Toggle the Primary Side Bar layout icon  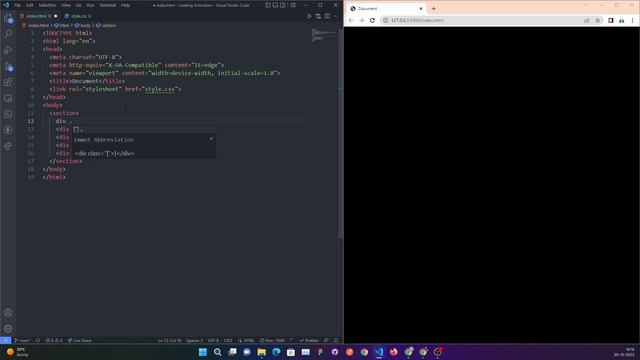pos(268,5)
